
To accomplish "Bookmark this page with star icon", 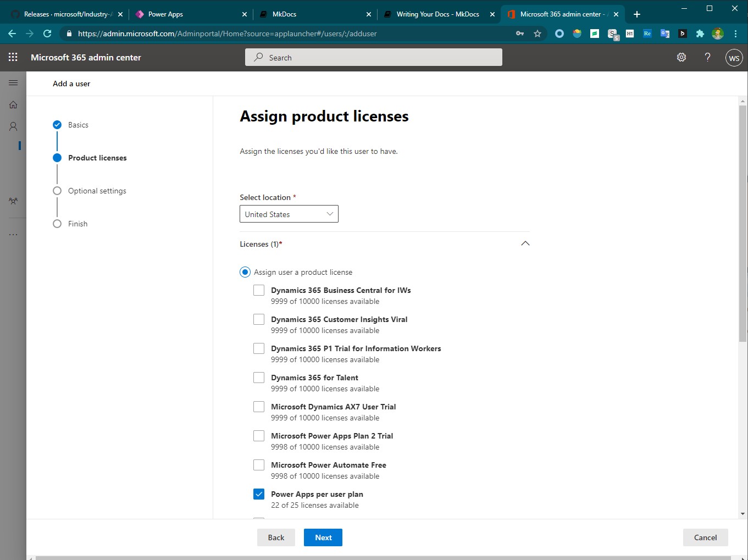I will (x=538, y=34).
